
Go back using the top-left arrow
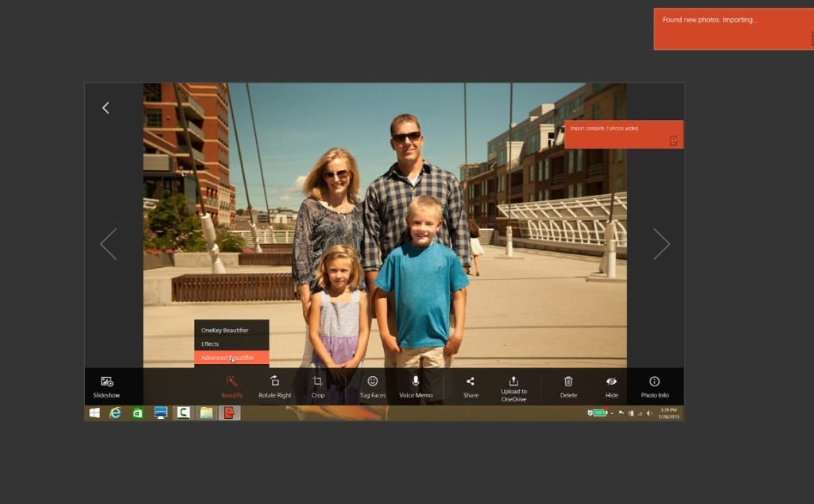pyautogui.click(x=106, y=107)
